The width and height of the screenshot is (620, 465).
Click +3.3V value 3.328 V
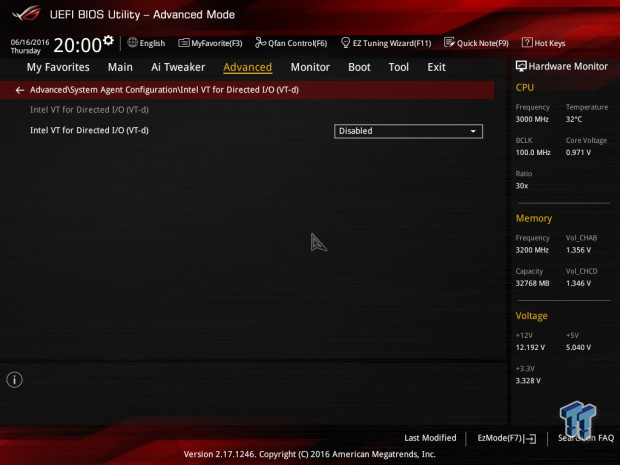528,380
